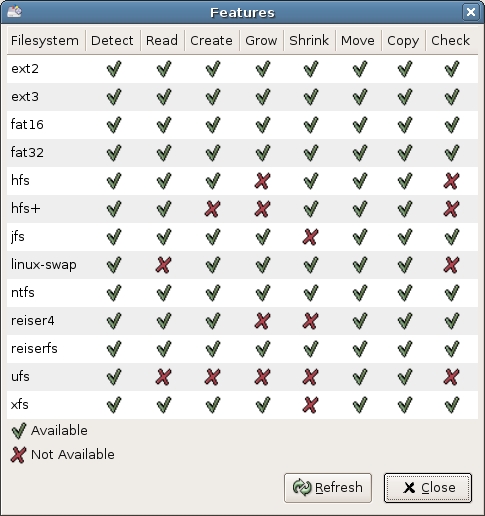Click the Close button at the bottom
Image resolution: width=485 pixels, height=516 pixels.
click(428, 488)
